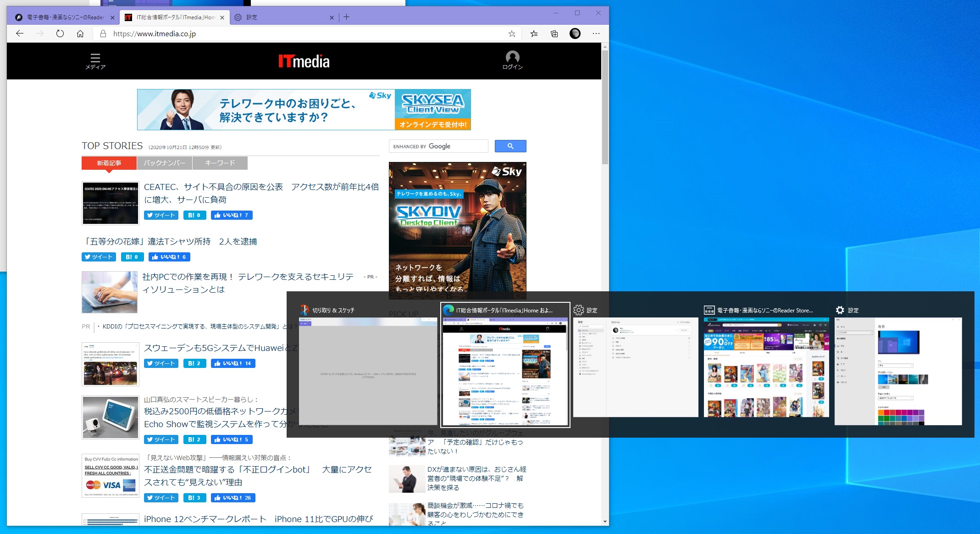Click the scrollbar down arrow

(605, 522)
